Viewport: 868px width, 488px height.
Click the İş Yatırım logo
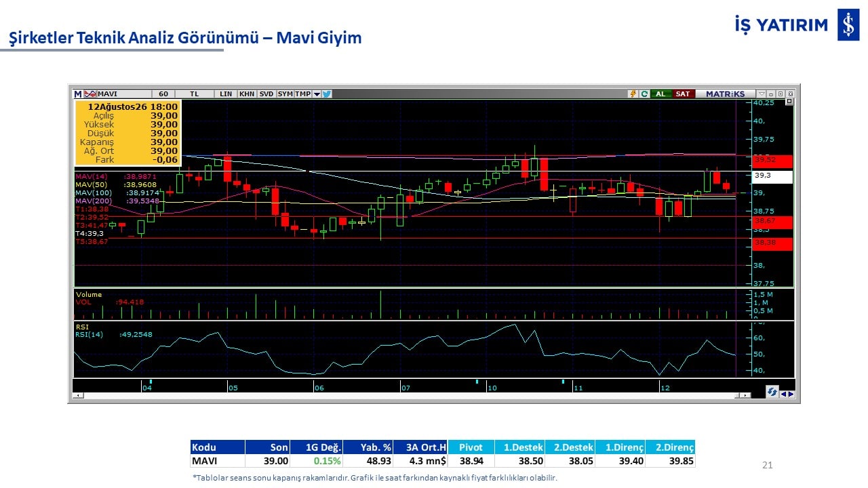point(797,25)
